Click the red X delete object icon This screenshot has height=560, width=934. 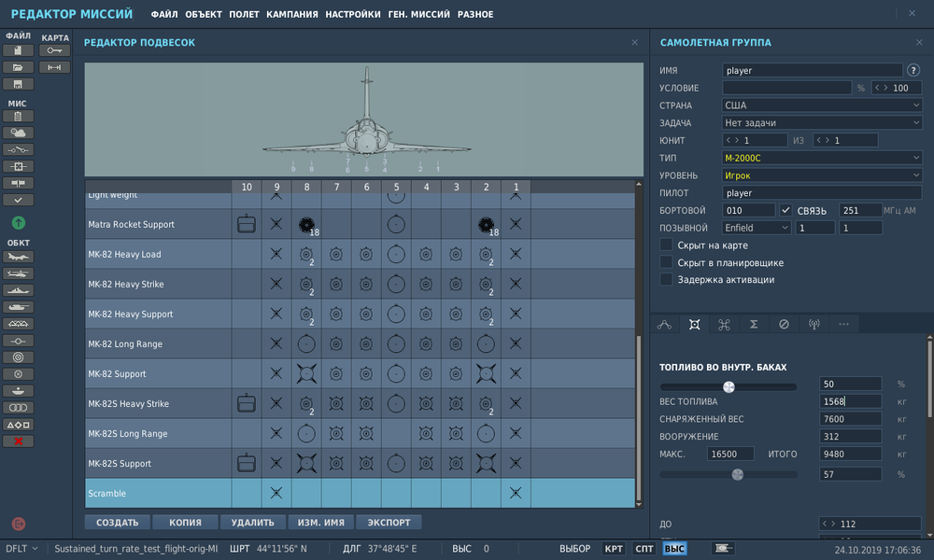19,441
